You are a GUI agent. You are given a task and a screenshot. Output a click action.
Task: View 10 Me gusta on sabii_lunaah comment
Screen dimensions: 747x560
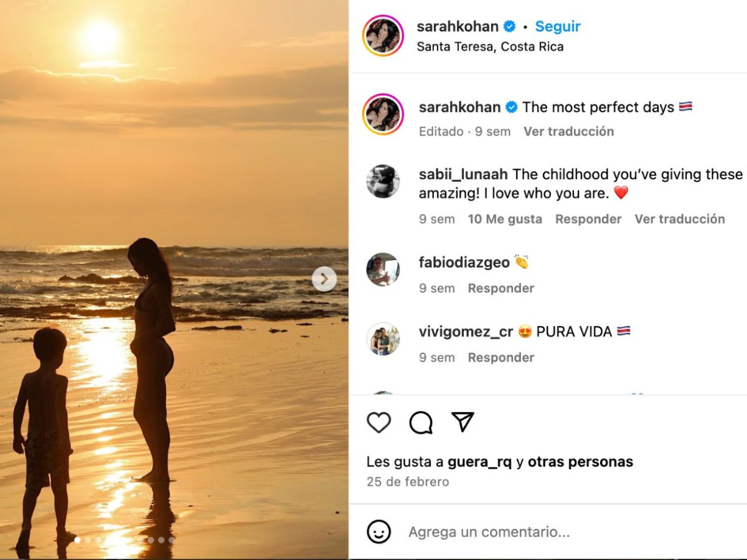point(505,219)
